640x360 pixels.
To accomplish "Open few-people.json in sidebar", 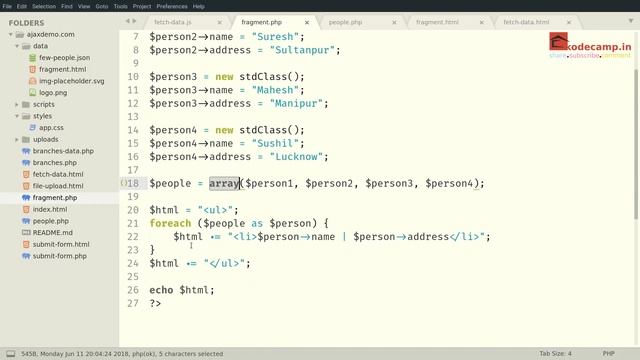I will 64,58.
